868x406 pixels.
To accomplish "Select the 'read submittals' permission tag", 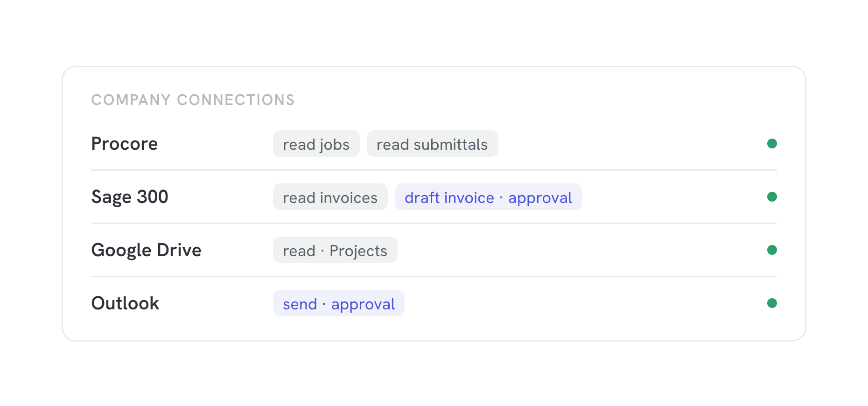I will click(x=432, y=144).
